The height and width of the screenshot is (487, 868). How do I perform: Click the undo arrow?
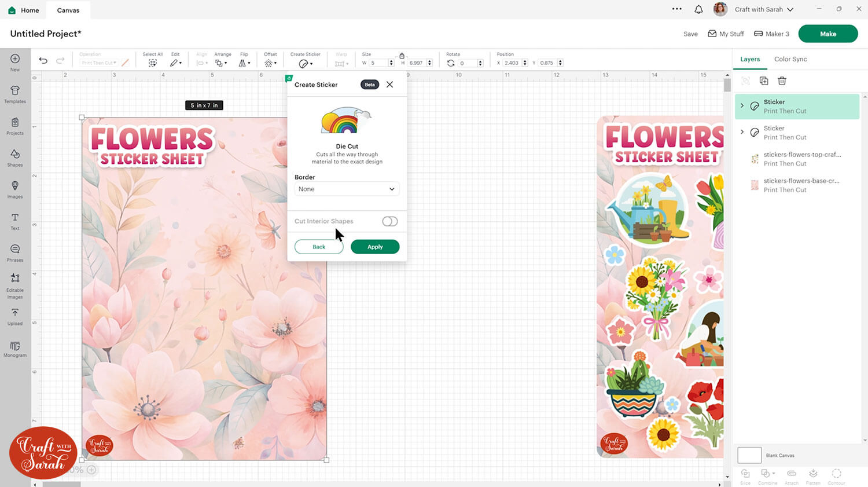click(43, 60)
